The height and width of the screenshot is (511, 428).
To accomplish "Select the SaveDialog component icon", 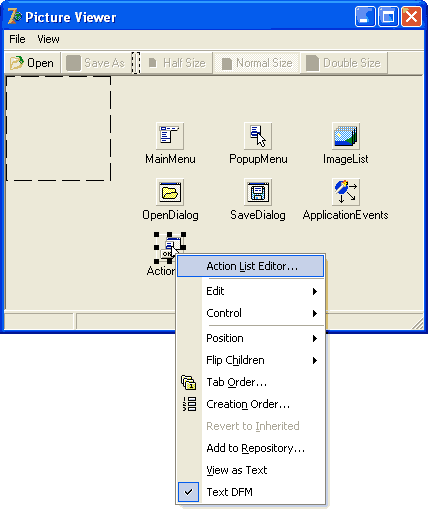I will click(258, 192).
